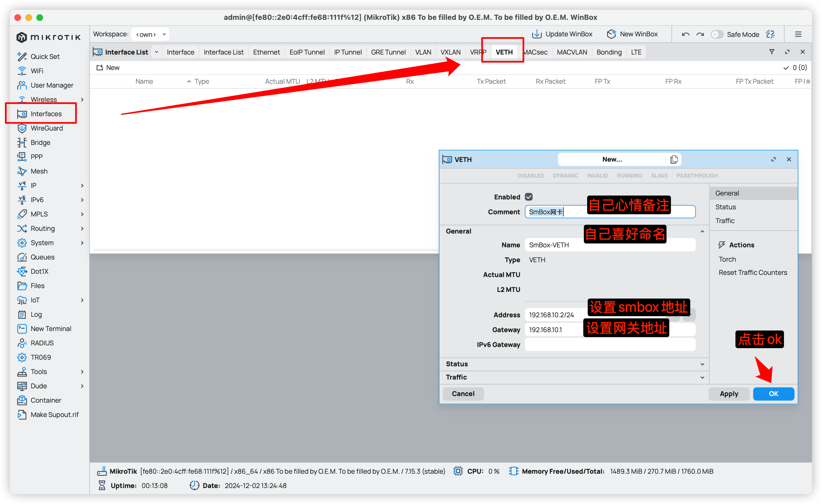The image size is (822, 504).
Task: Click Reset Traffic Counters
Action: point(753,272)
